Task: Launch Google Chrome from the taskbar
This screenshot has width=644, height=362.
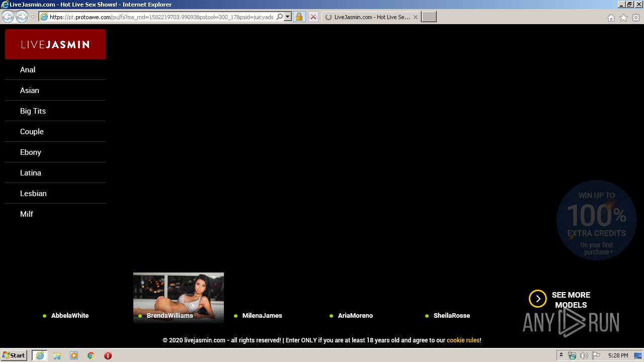Action: pos(91,355)
